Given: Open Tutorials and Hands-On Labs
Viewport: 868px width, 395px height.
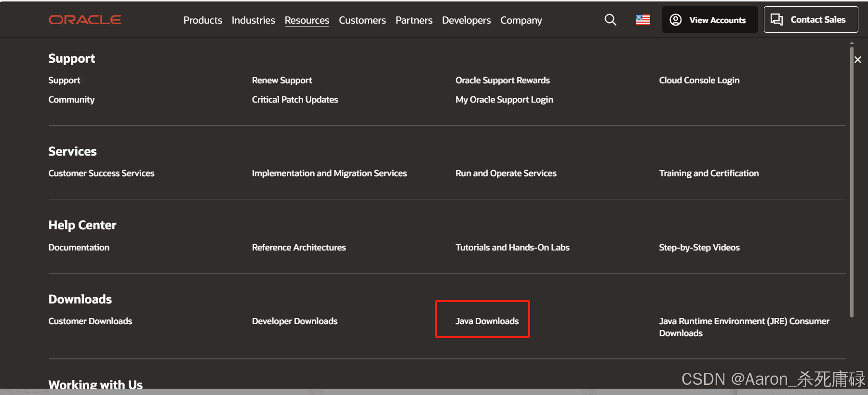Looking at the screenshot, I should (x=512, y=248).
